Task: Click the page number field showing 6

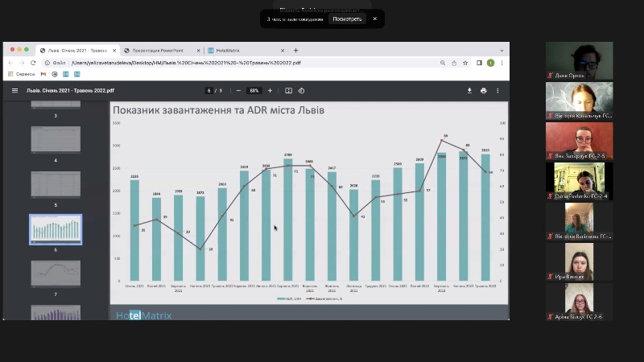Action: [209, 91]
